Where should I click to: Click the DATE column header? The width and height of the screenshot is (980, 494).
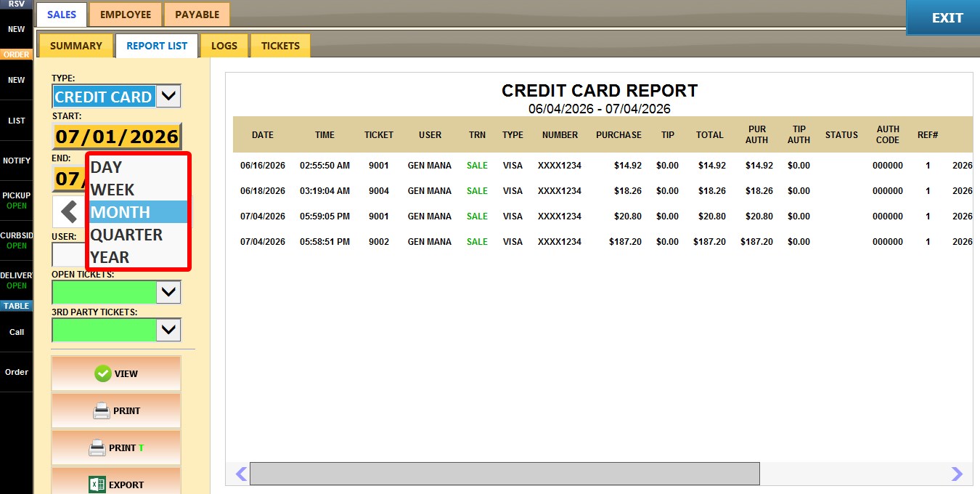(x=263, y=134)
